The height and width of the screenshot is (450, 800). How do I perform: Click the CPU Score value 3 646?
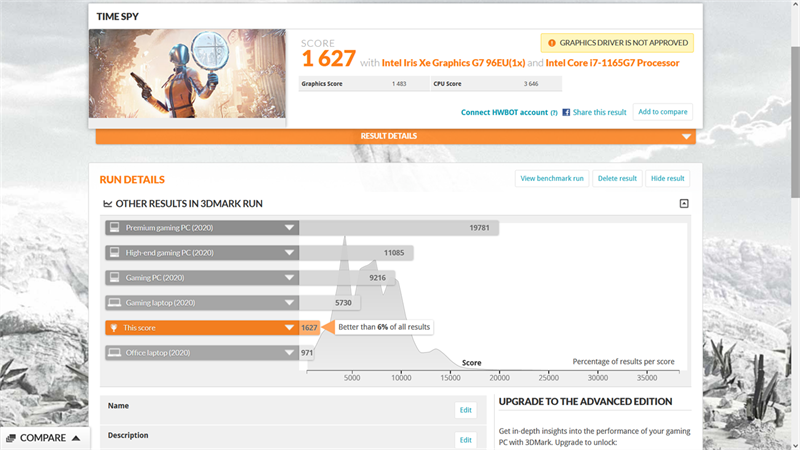point(531,84)
